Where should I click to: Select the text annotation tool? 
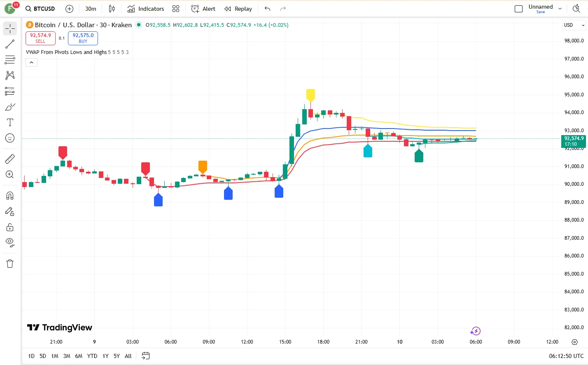pyautogui.click(x=10, y=122)
